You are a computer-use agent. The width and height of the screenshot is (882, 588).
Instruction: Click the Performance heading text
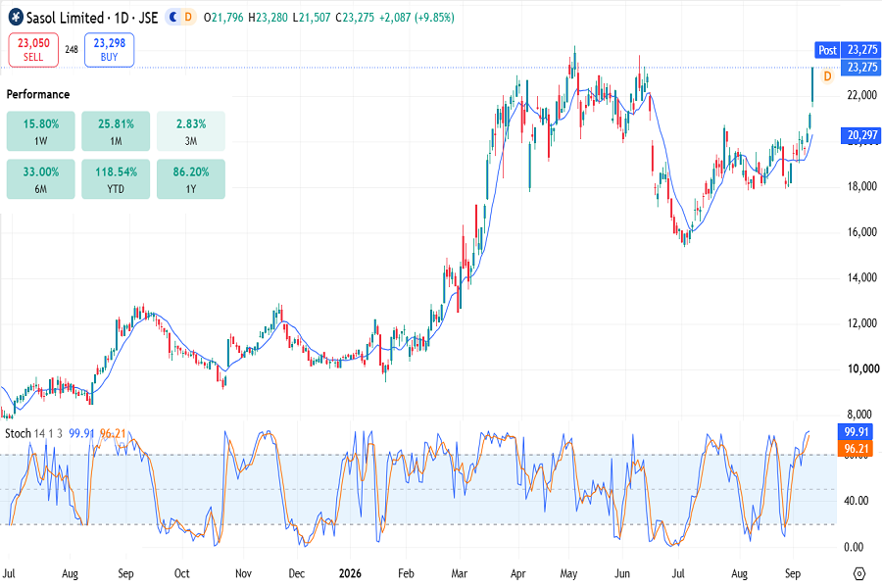point(37,94)
